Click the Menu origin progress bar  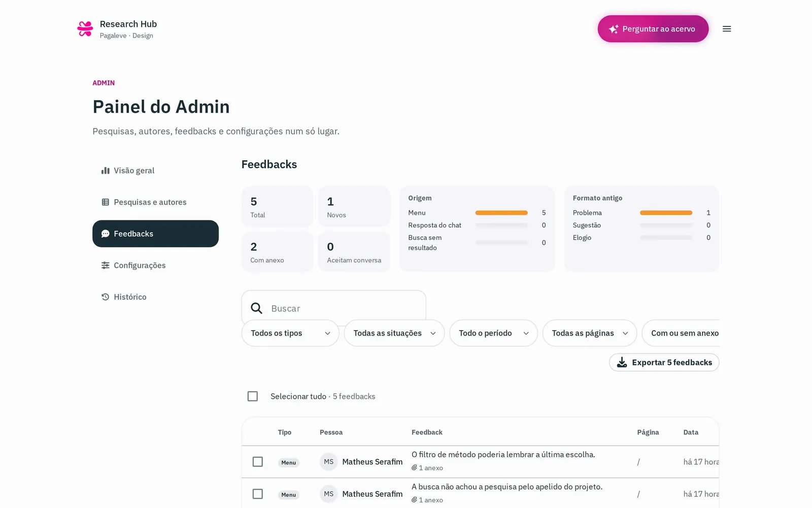[501, 213]
